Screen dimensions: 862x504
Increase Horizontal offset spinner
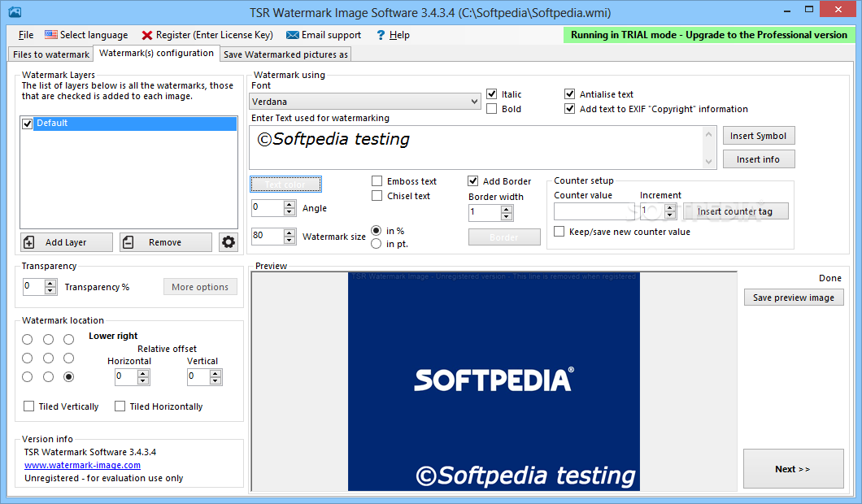coord(143,374)
